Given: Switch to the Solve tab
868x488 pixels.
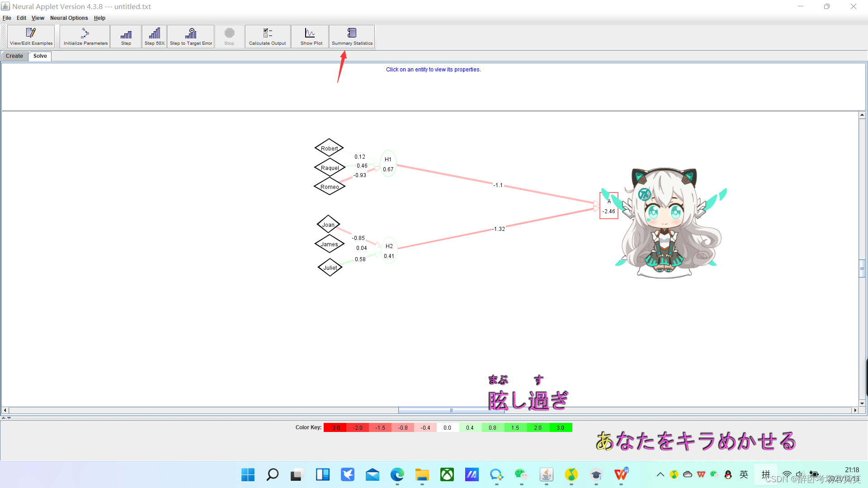Looking at the screenshot, I should click(x=40, y=56).
